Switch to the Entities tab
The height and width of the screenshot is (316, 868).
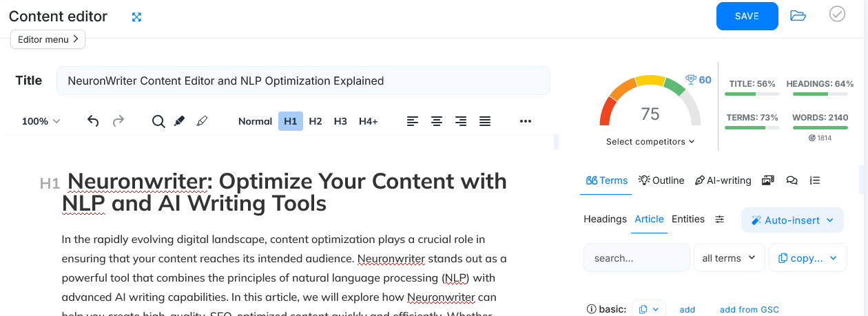[x=688, y=219]
